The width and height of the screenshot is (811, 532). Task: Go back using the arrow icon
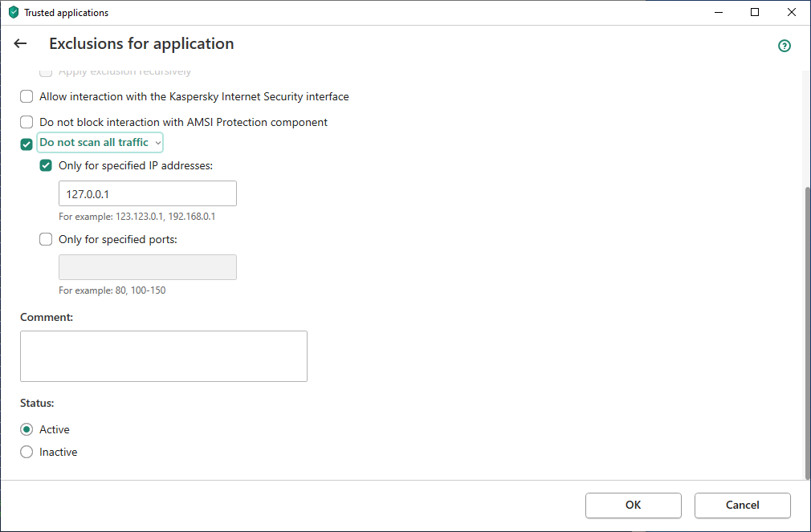tap(20, 44)
